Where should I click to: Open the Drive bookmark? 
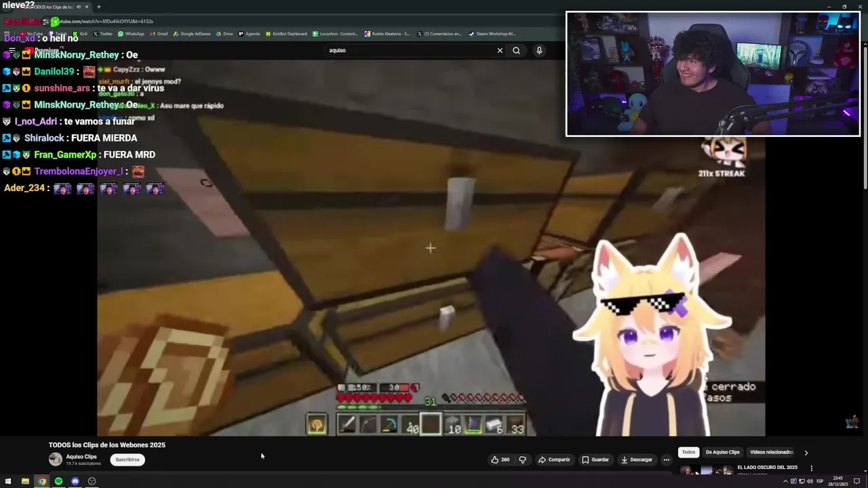pos(224,34)
